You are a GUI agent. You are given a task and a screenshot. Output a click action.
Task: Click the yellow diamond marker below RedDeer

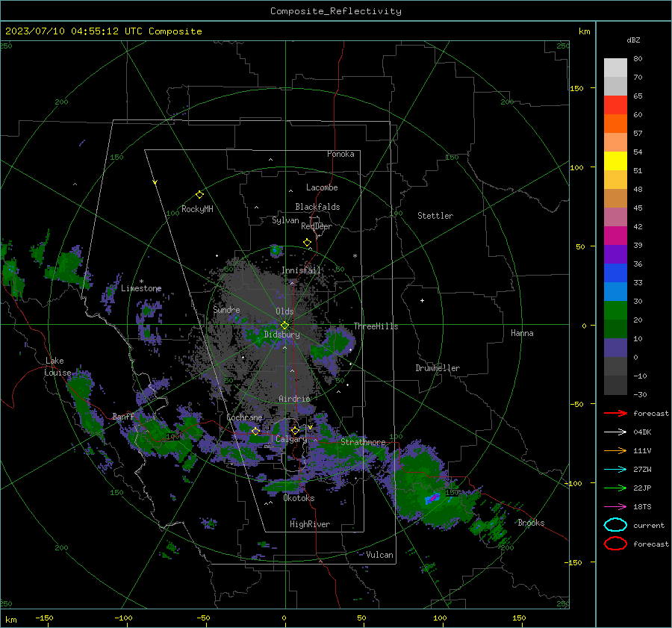tap(307, 243)
